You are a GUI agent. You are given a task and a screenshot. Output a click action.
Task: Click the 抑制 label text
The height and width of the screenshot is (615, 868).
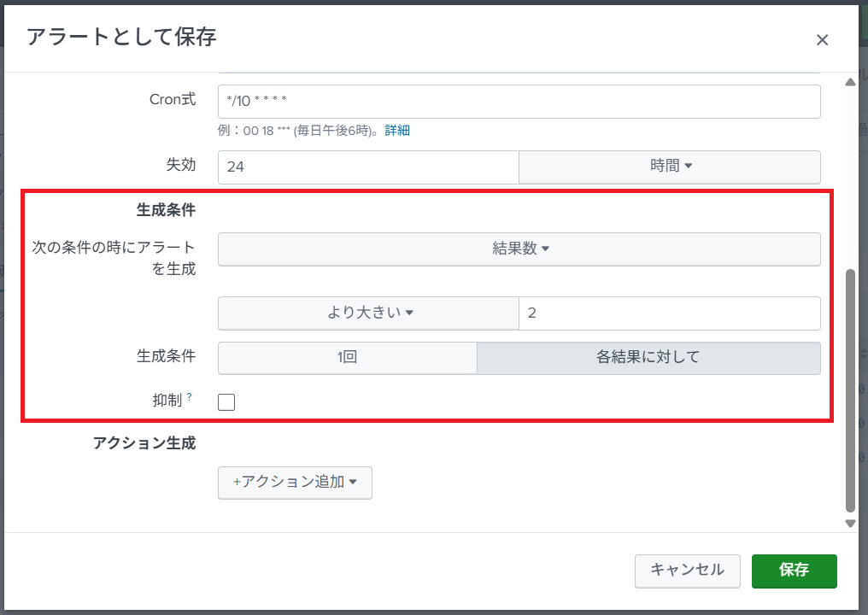(166, 400)
